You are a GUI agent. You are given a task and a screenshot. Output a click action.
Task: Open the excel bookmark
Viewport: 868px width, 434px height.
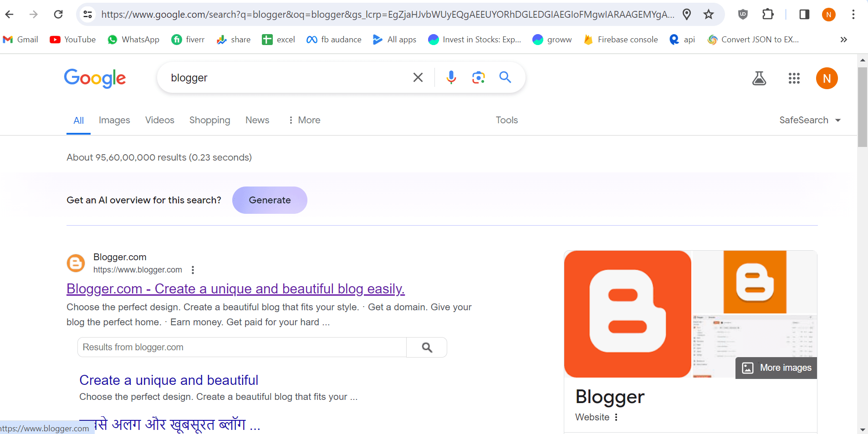(x=279, y=40)
